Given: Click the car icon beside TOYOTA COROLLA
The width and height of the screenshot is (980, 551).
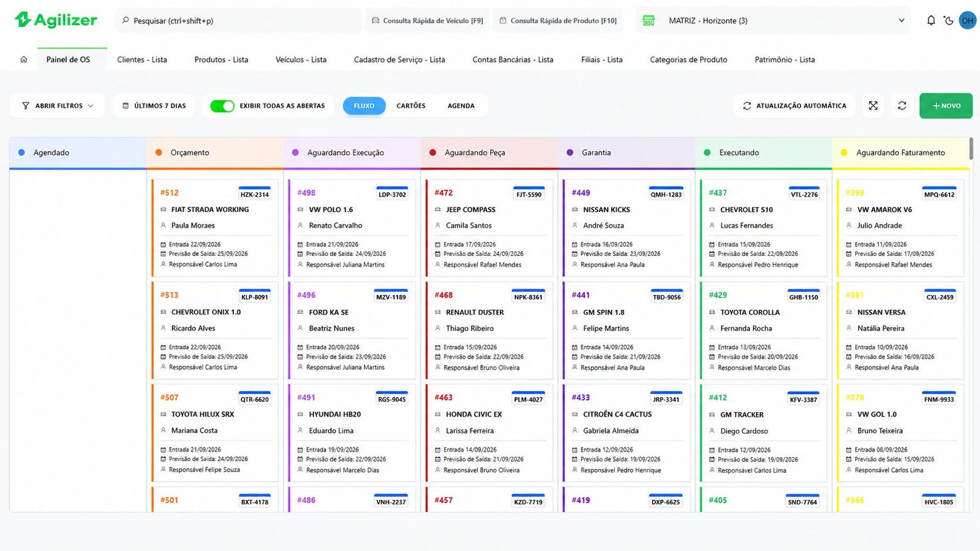Looking at the screenshot, I should click(712, 312).
